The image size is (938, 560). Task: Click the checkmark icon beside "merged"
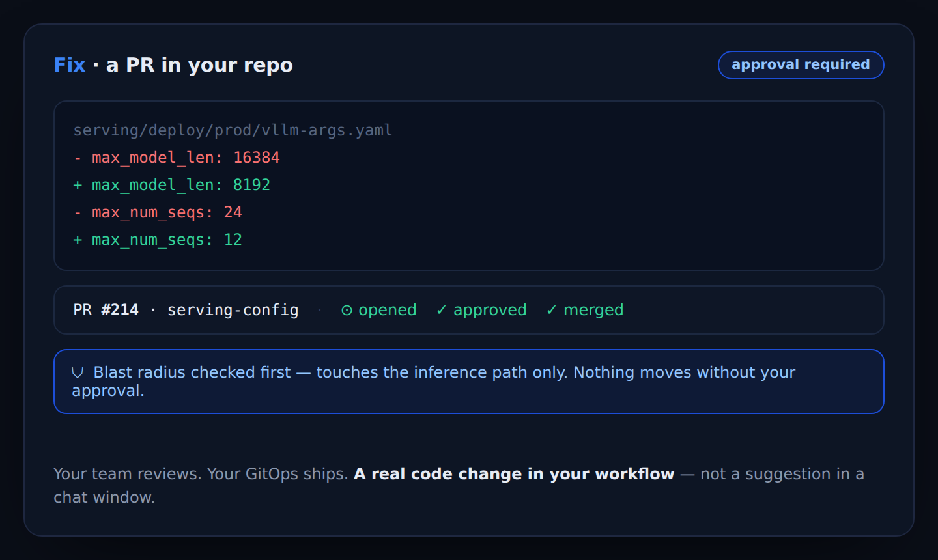[551, 311]
